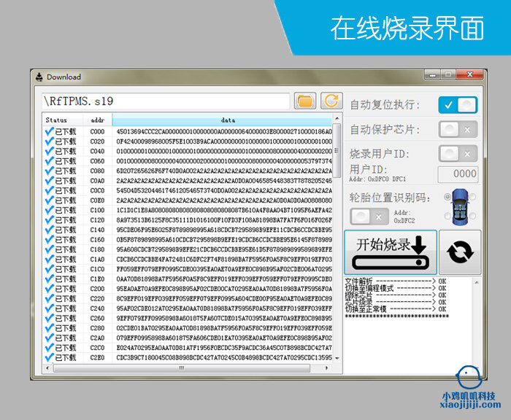The image size is (511, 420).
Task: Click the addr column header
Action: coord(97,120)
